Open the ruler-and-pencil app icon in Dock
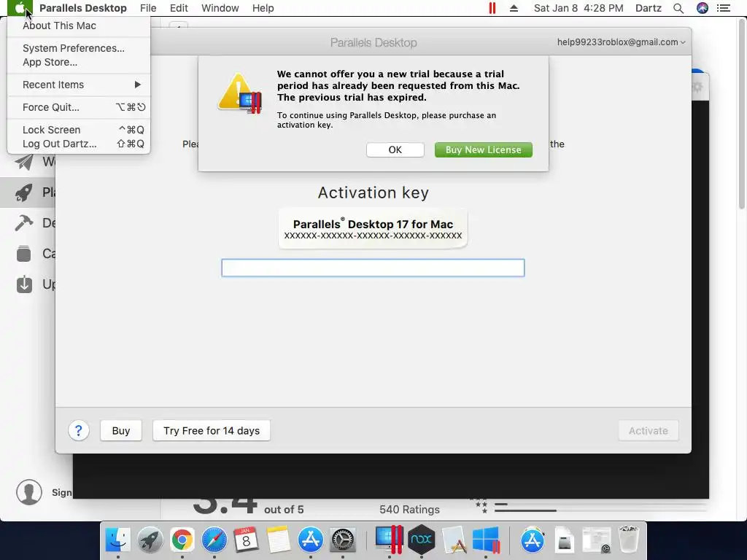The height and width of the screenshot is (560, 747). [454, 540]
